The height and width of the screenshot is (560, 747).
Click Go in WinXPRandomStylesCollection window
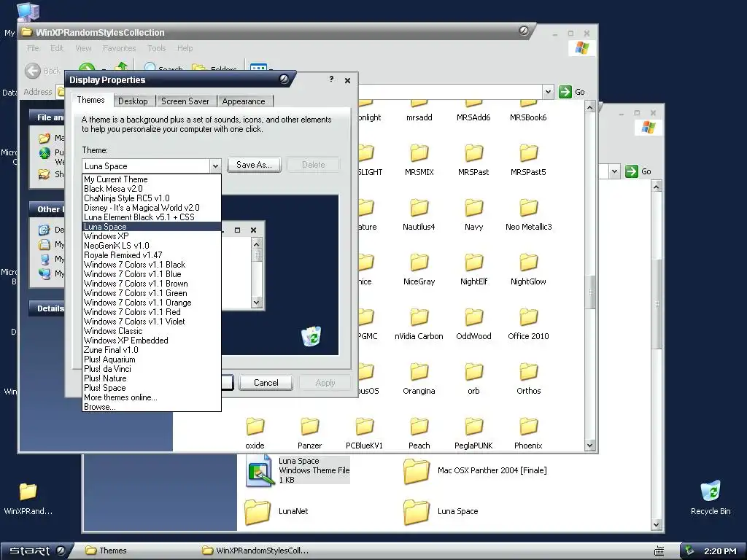572,92
